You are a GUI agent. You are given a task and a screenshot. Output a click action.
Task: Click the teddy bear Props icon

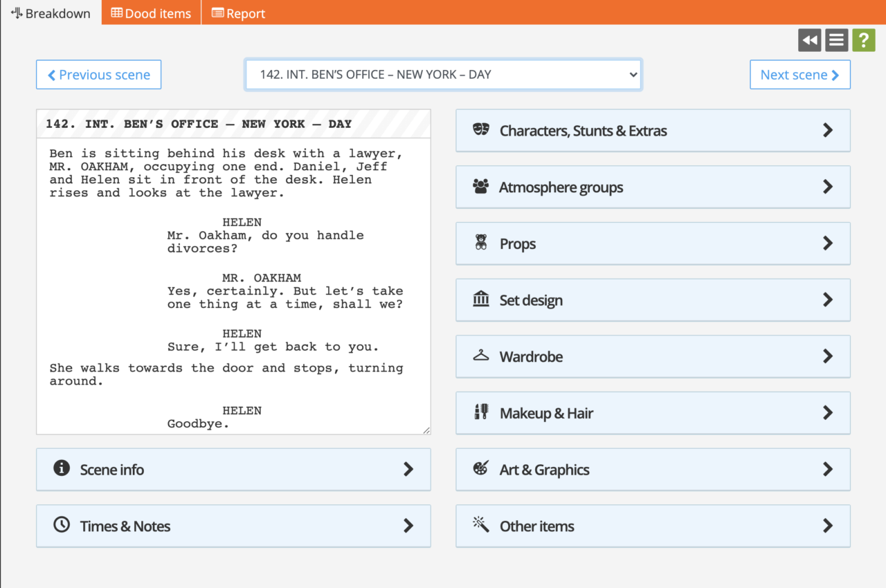pos(480,244)
